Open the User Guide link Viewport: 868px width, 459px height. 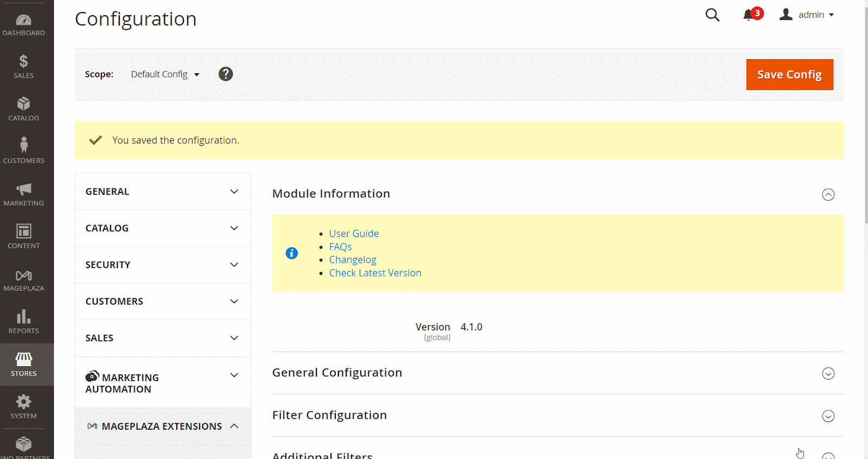tap(354, 234)
